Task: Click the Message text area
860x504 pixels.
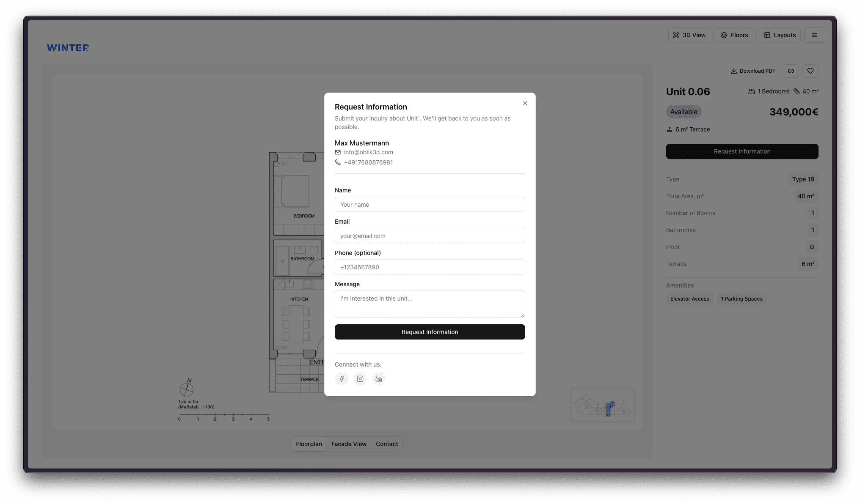Action: [x=430, y=304]
